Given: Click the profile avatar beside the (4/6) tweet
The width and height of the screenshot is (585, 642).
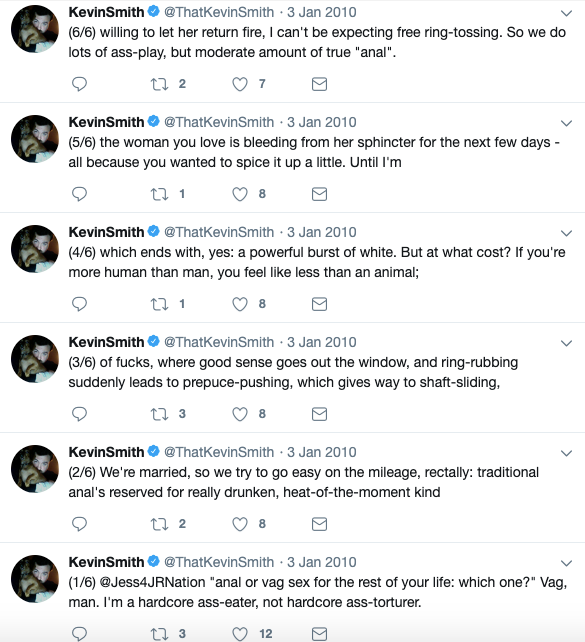Looking at the screenshot, I should pyautogui.click(x=35, y=249).
